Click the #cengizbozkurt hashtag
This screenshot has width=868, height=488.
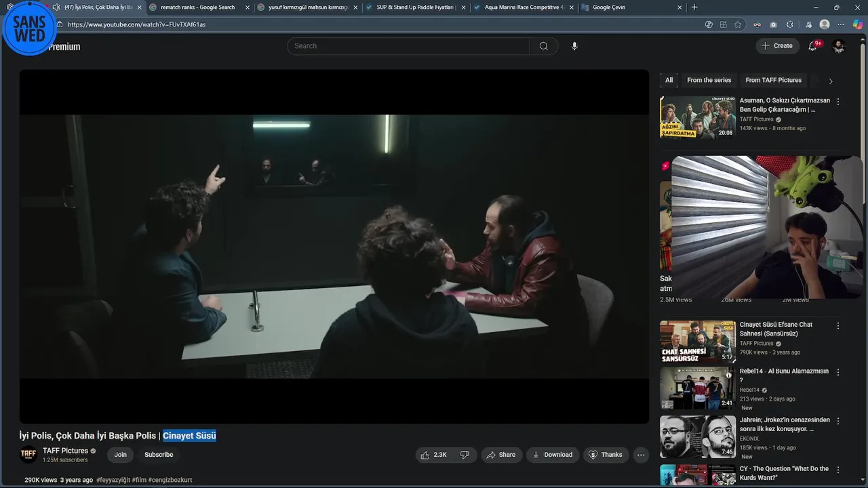[170, 480]
